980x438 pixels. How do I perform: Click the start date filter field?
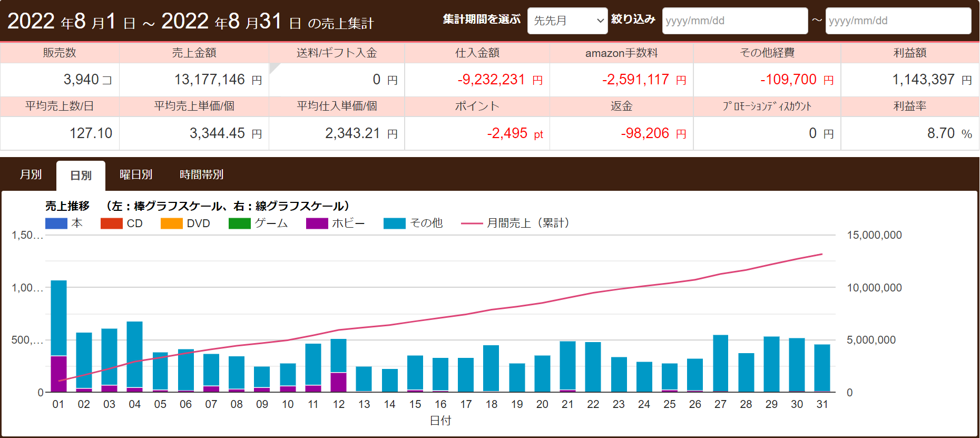coord(734,21)
